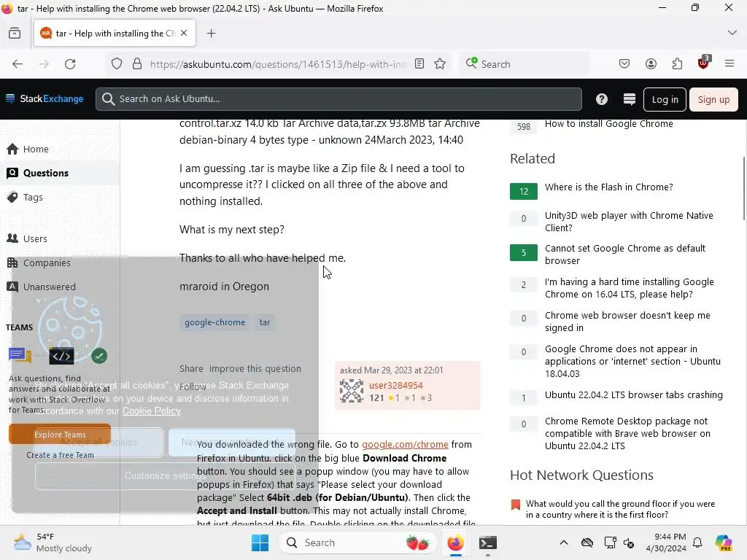The width and height of the screenshot is (747, 560).
Task: Click Share under the question
Action: click(191, 368)
